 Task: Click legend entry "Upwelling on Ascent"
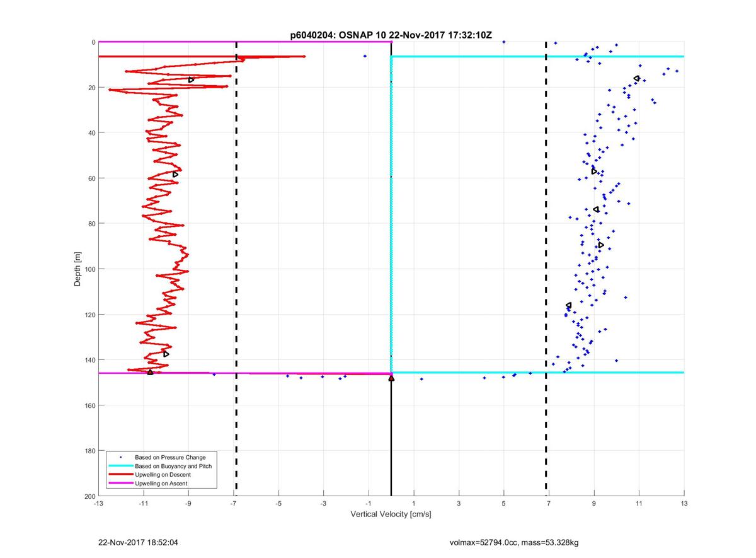pyautogui.click(x=161, y=483)
